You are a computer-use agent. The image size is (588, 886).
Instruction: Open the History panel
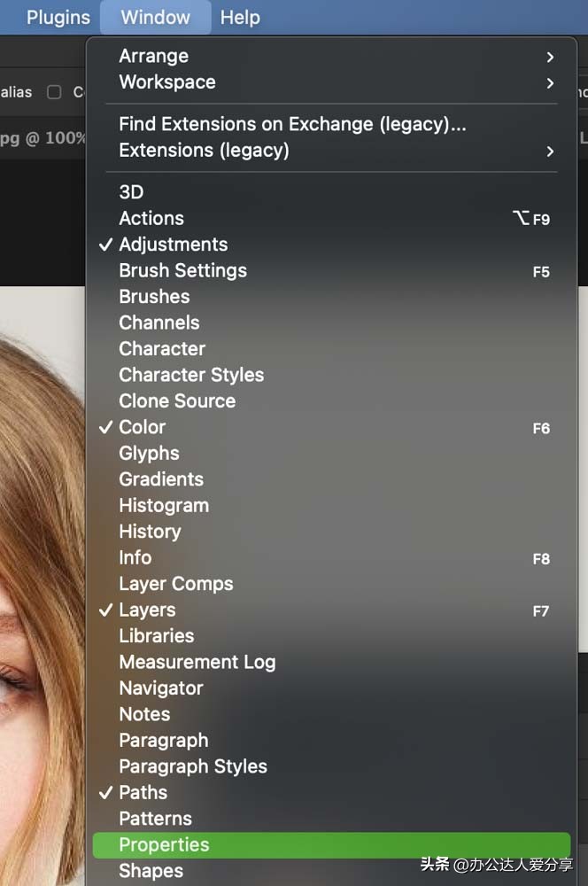[331, 532]
